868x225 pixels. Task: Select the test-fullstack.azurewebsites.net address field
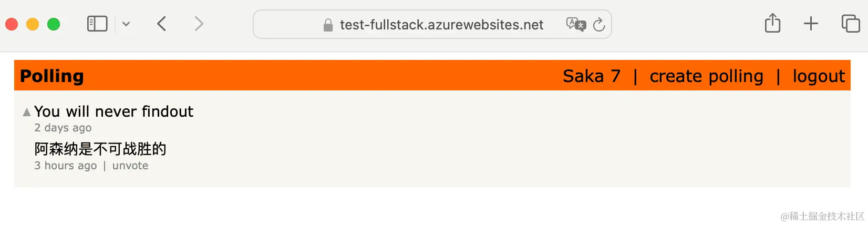(432, 24)
